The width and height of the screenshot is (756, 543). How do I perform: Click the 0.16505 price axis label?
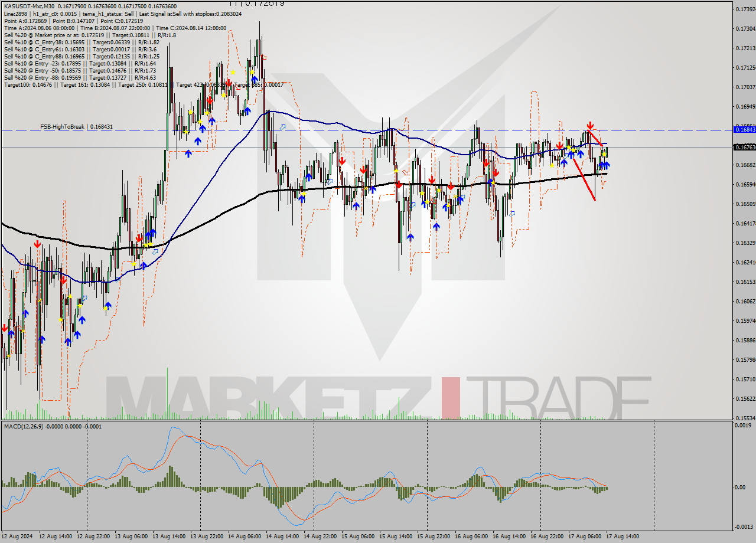[x=745, y=204]
